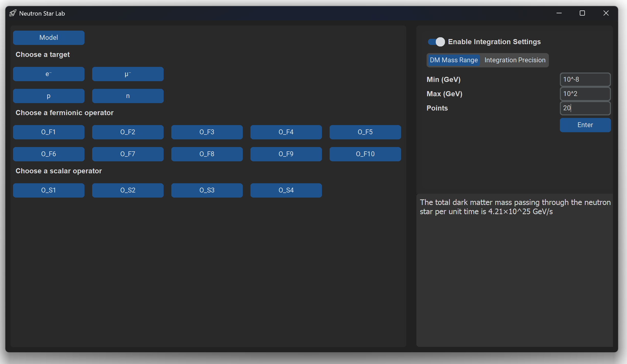Click into the Points input field

point(585,108)
